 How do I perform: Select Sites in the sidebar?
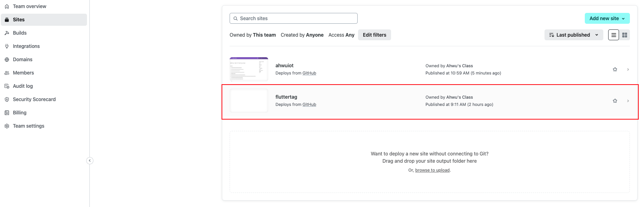click(19, 20)
